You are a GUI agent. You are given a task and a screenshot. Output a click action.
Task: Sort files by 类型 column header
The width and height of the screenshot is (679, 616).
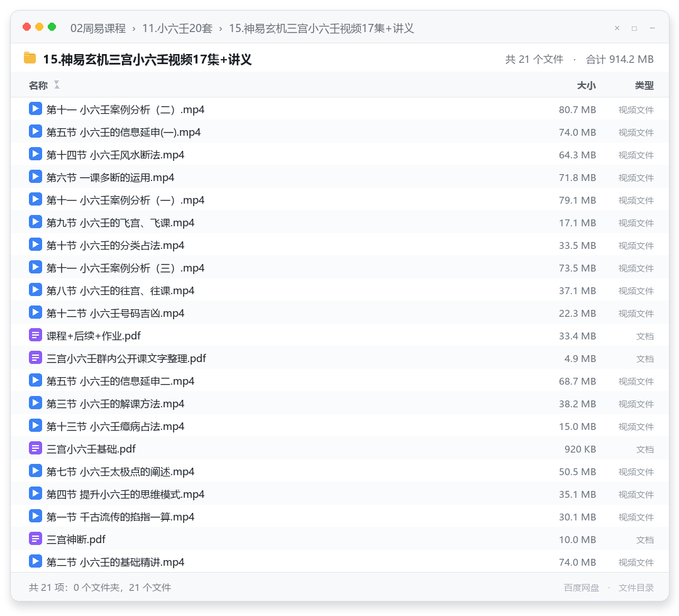644,85
